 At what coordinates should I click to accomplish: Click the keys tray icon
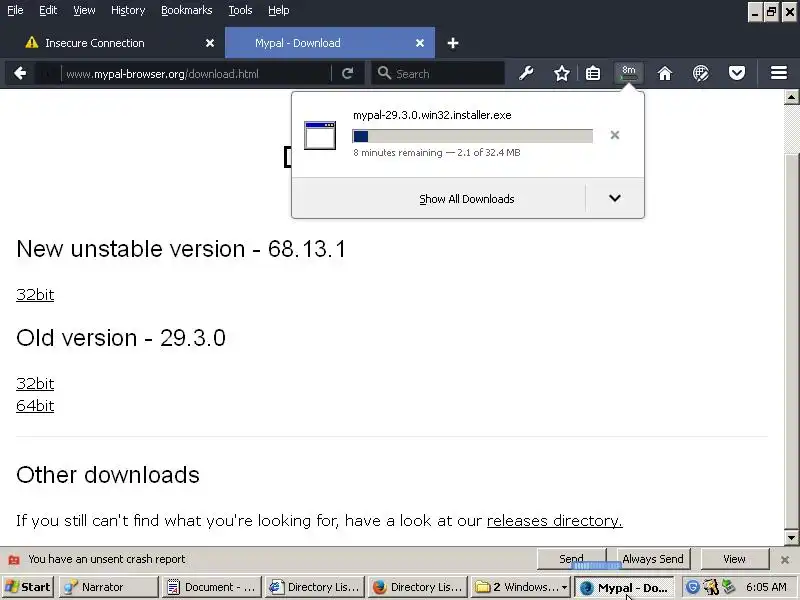(710, 587)
